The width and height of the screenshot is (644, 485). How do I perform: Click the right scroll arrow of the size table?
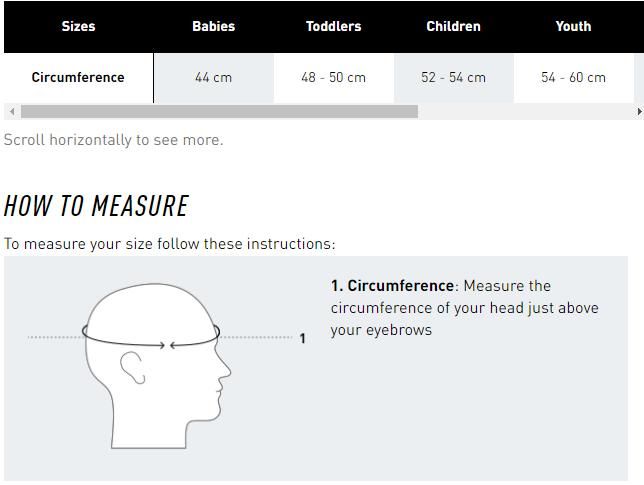click(x=638, y=111)
